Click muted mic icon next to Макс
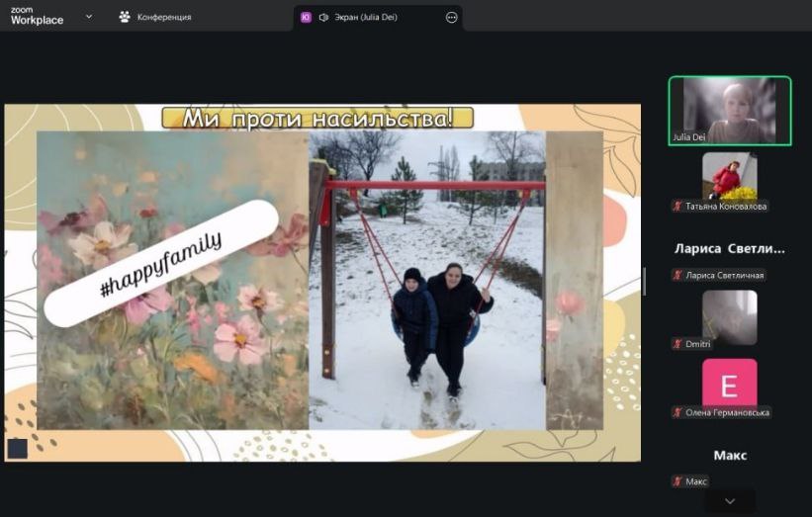 677,481
